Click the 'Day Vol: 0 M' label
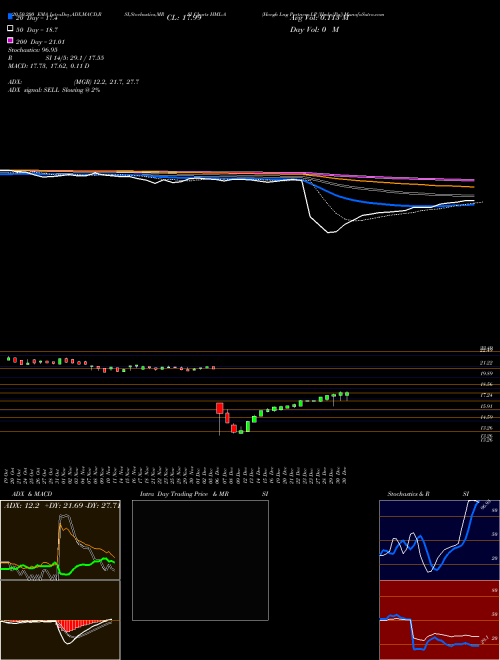500x660 pixels. click(x=314, y=30)
